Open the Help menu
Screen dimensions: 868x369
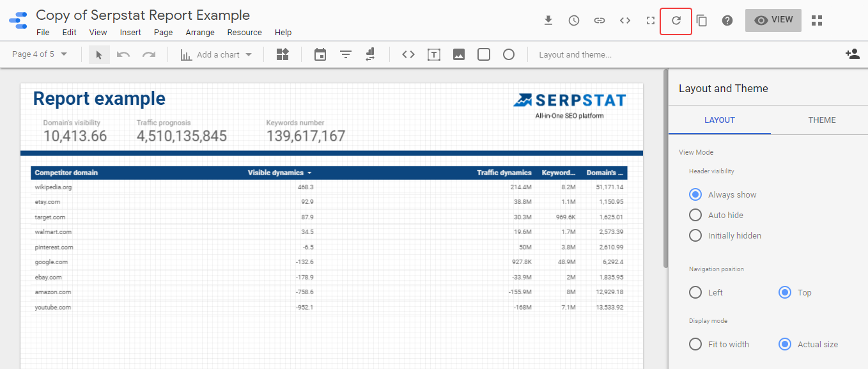pos(283,32)
